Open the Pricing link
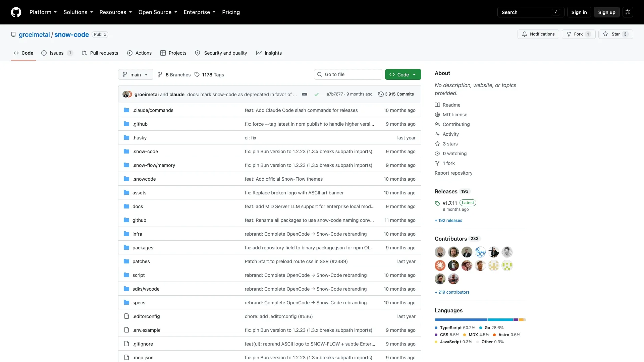This screenshot has height=362, width=644. [231, 12]
